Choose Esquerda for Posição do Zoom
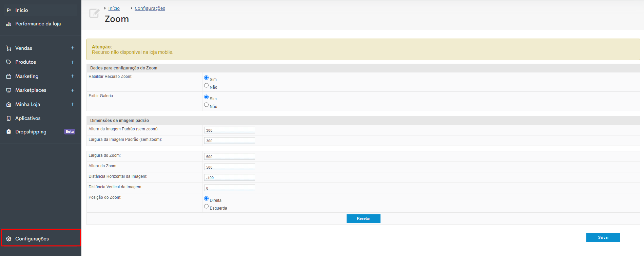Screen dimensions: 644x256 tap(206, 207)
